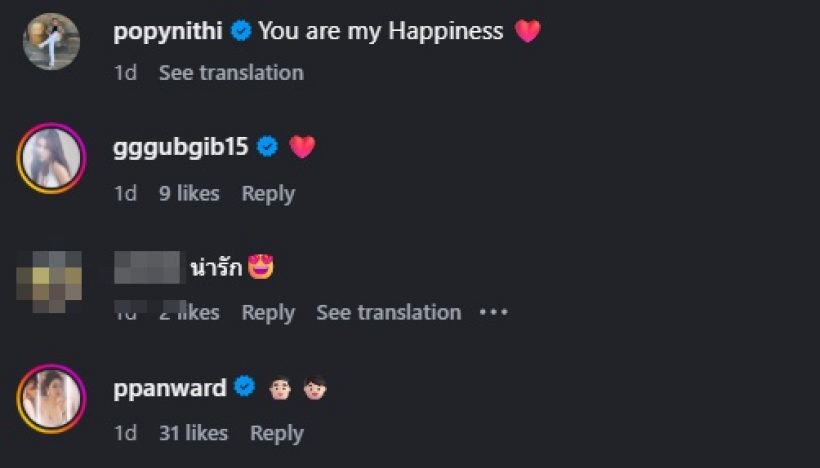View the 9 likes on gggubgib15's comment
This screenshot has height=468, width=820.
pos(189,194)
